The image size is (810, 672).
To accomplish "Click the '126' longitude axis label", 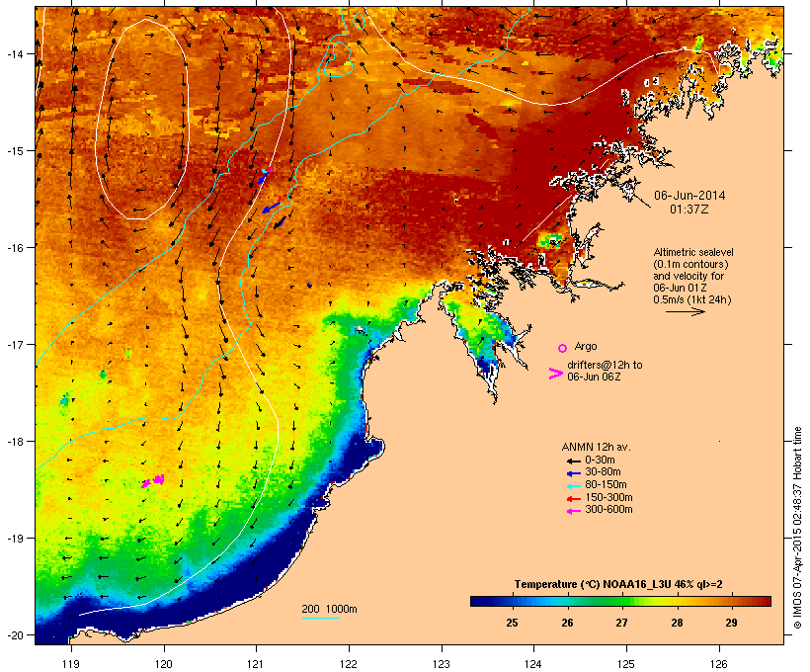I will 718,664.
